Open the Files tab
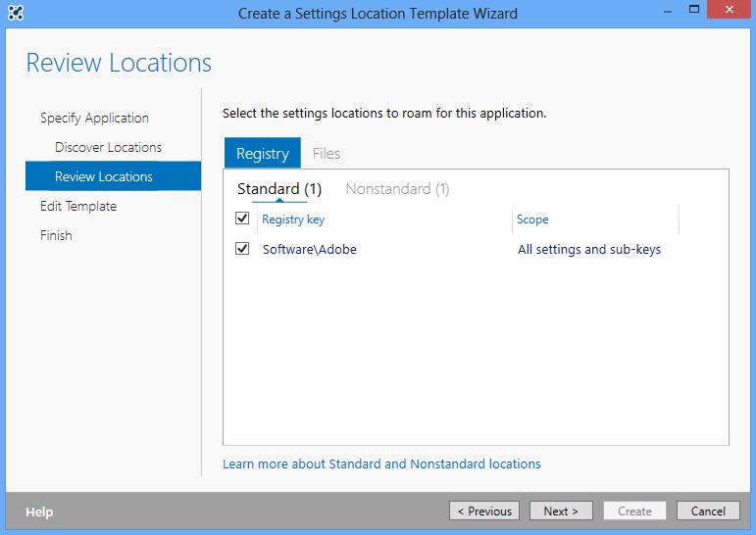This screenshot has width=756, height=535. point(327,154)
